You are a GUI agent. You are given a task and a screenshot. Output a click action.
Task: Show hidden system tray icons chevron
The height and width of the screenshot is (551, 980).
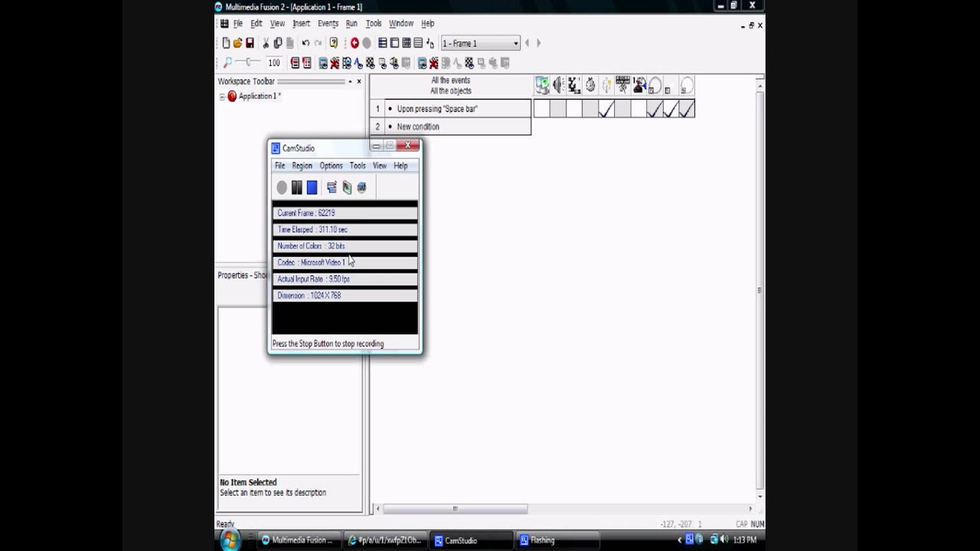point(679,540)
